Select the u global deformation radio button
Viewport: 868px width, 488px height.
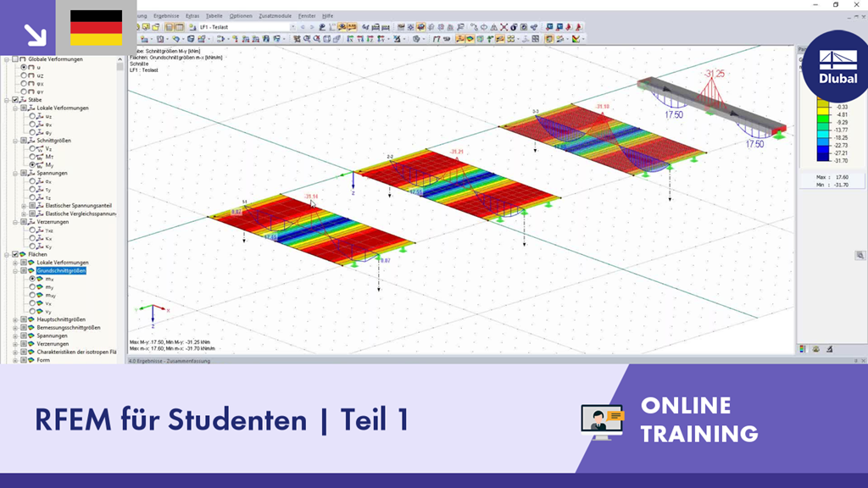(24, 68)
